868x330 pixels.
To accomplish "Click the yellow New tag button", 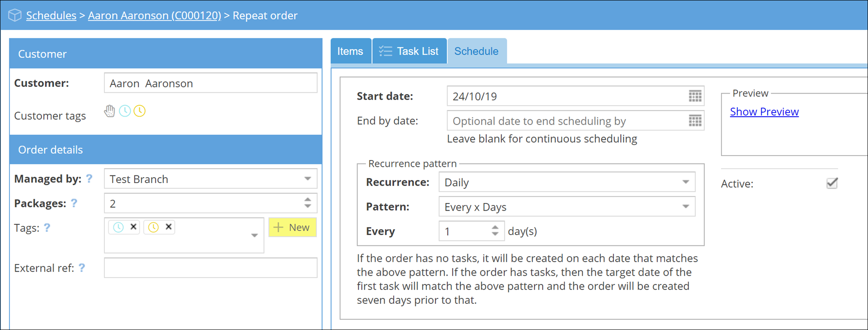I will (292, 227).
